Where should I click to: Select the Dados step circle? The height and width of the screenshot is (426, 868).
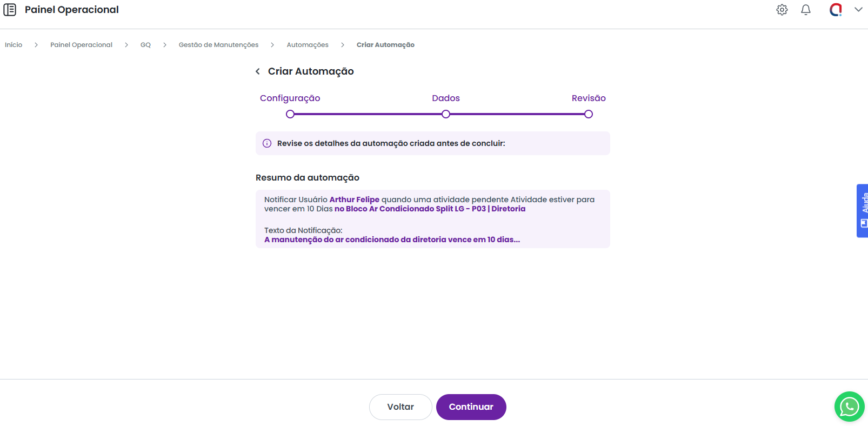(x=446, y=114)
